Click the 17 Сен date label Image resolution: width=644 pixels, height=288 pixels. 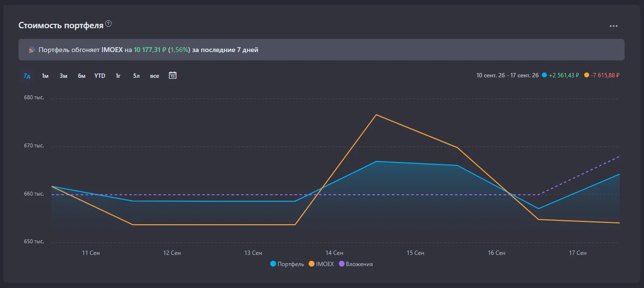pos(578,253)
